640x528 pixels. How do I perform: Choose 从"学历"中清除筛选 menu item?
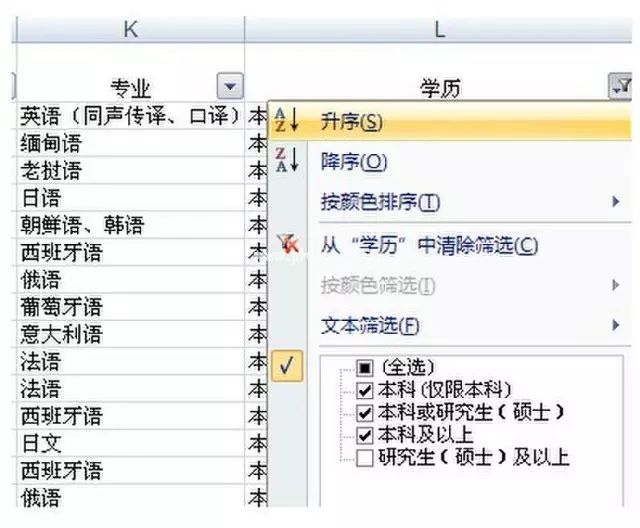pos(429,245)
